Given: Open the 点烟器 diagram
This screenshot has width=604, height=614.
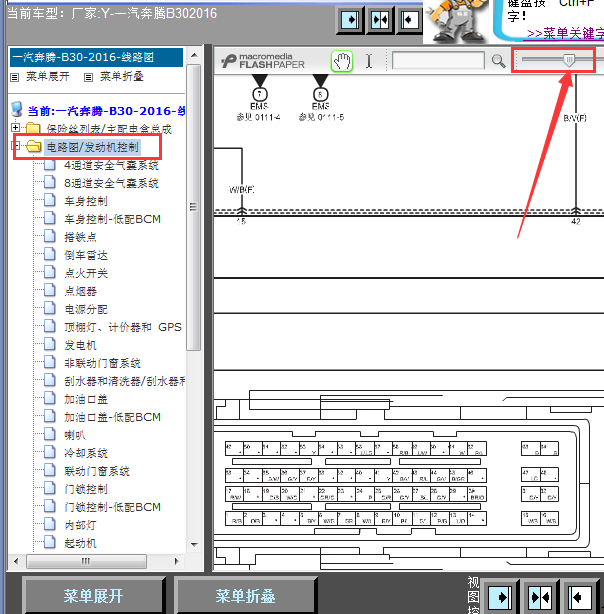Looking at the screenshot, I should 80,291.
